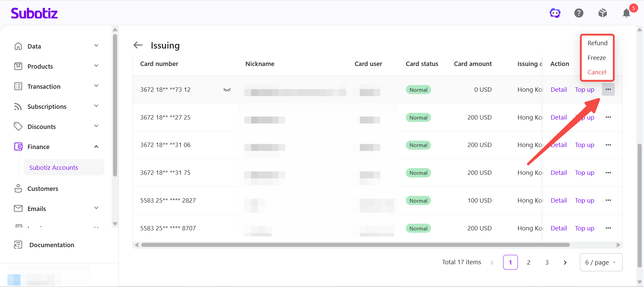Open the help question mark icon

pyautogui.click(x=579, y=13)
